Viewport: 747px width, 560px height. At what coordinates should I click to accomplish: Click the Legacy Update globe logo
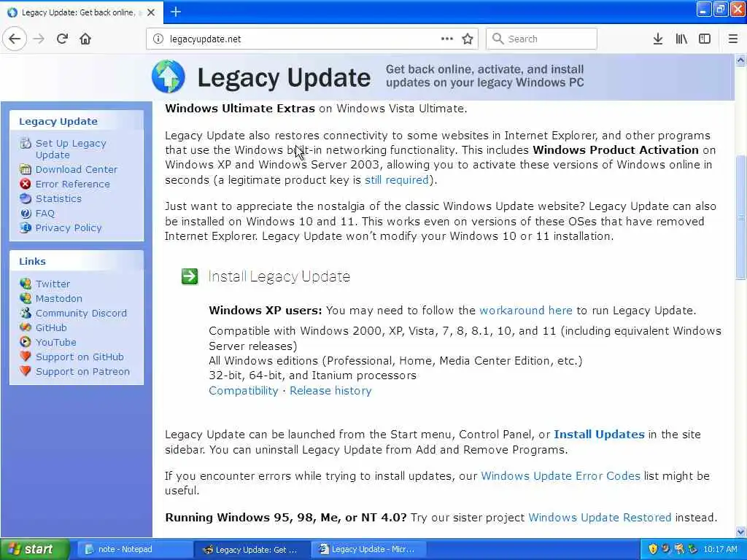click(x=169, y=77)
